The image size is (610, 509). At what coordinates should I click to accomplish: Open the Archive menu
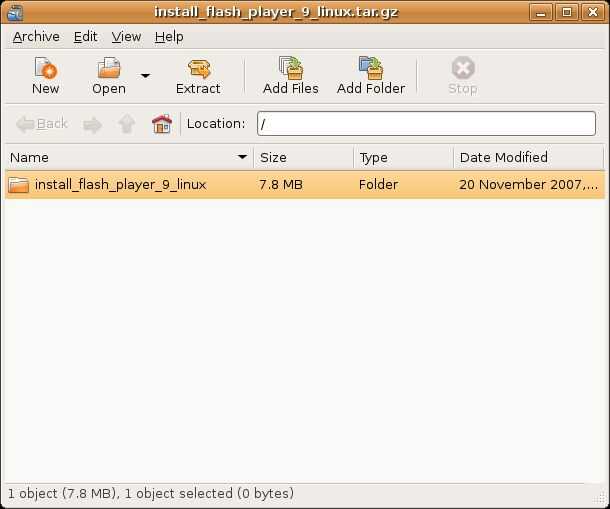pos(36,37)
